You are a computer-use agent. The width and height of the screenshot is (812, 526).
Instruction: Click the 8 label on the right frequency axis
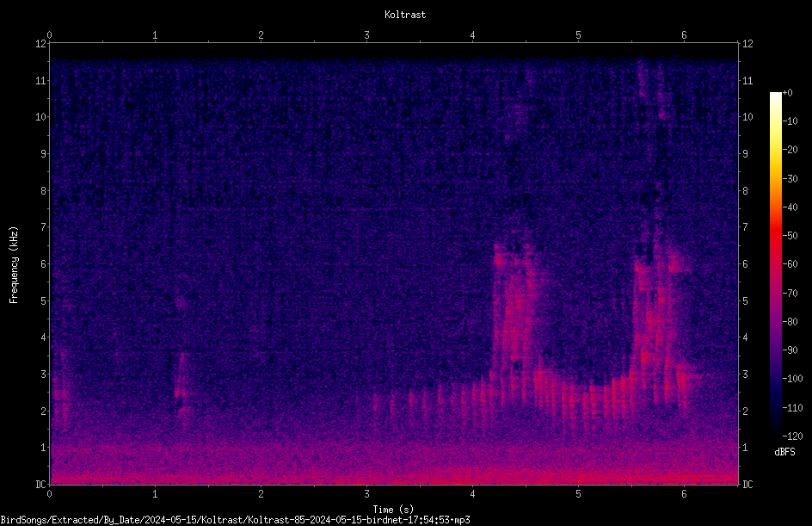coord(745,191)
